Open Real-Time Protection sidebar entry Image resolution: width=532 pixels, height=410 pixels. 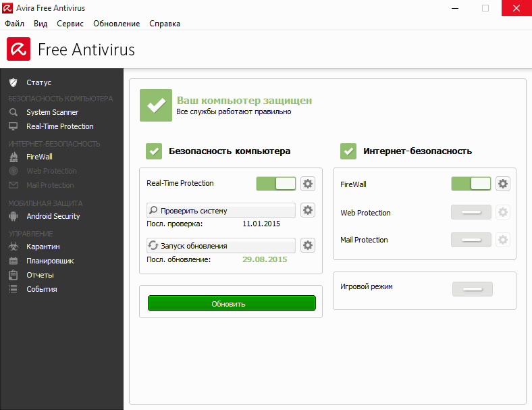click(59, 126)
